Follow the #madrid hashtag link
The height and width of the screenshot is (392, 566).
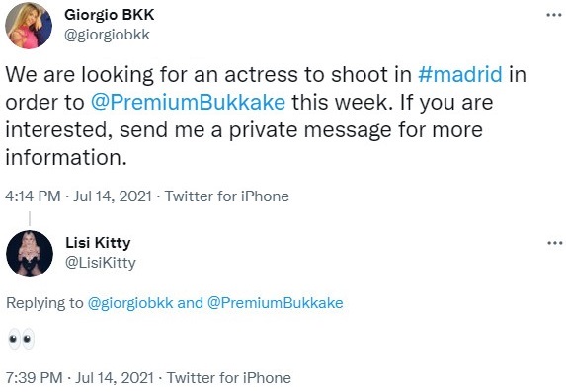pyautogui.click(x=460, y=74)
